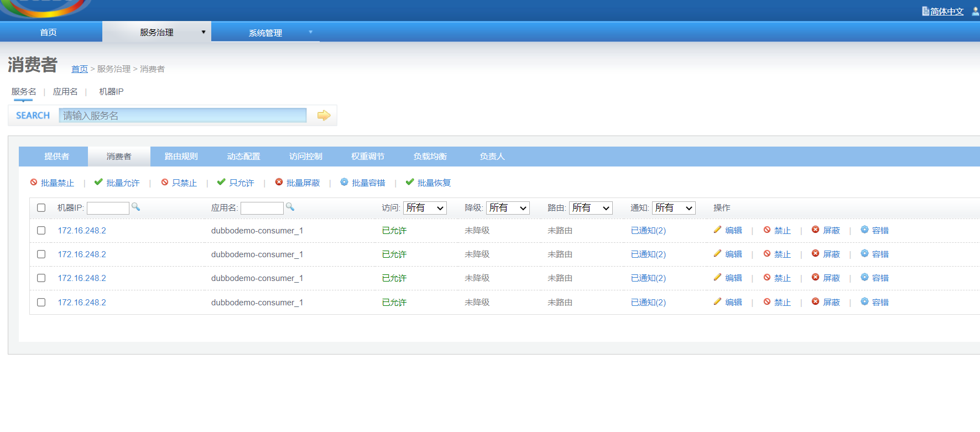Switch to the 负责人 tab

pos(492,157)
